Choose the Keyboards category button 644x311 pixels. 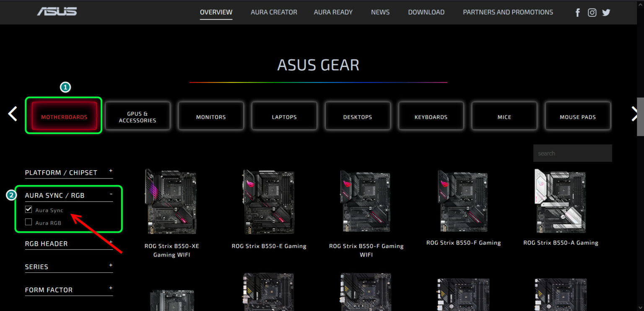[x=431, y=117]
